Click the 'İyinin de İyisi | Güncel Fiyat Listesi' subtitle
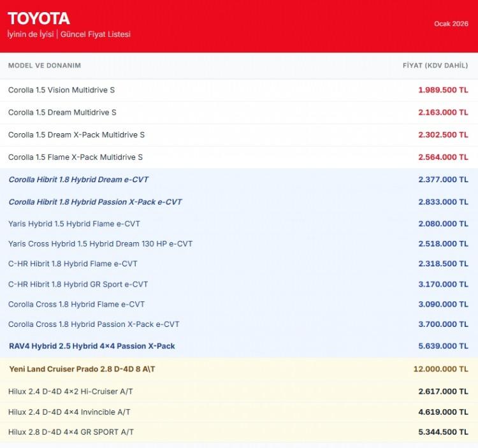478x448 pixels. point(69,34)
